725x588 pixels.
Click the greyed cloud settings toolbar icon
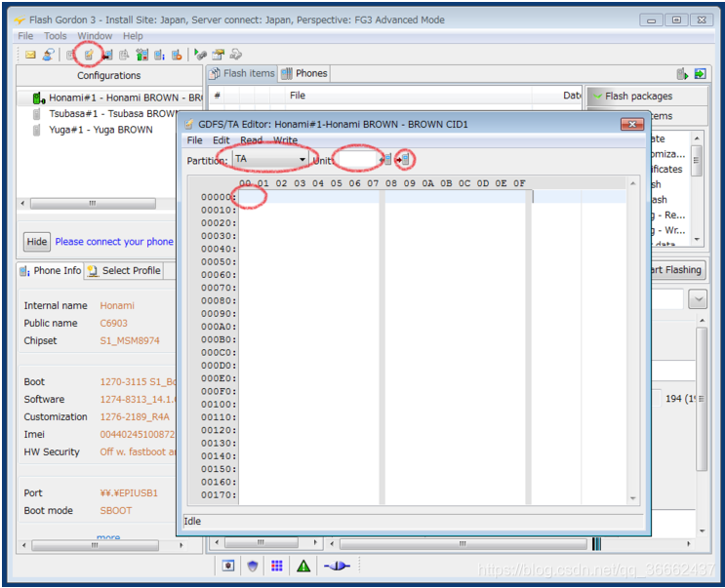[x=236, y=55]
